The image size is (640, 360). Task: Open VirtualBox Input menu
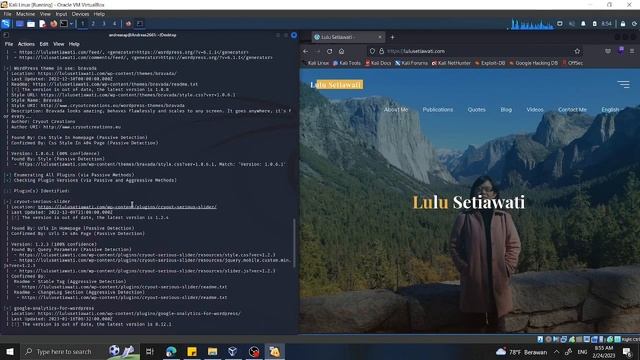(x=61, y=14)
